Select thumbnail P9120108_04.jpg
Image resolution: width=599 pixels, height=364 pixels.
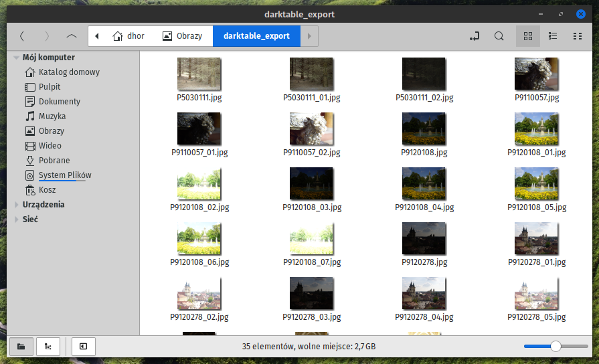click(424, 184)
